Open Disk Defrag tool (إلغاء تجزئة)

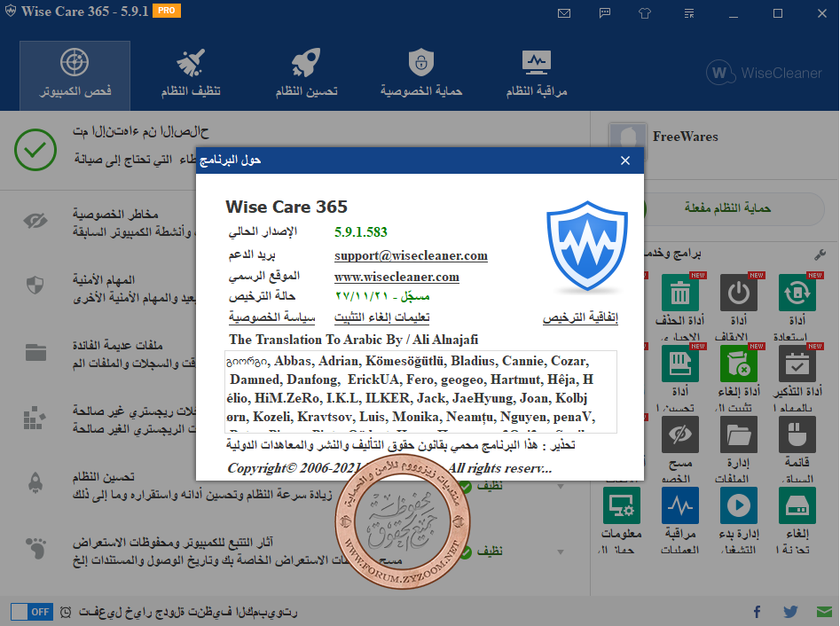pos(797,505)
